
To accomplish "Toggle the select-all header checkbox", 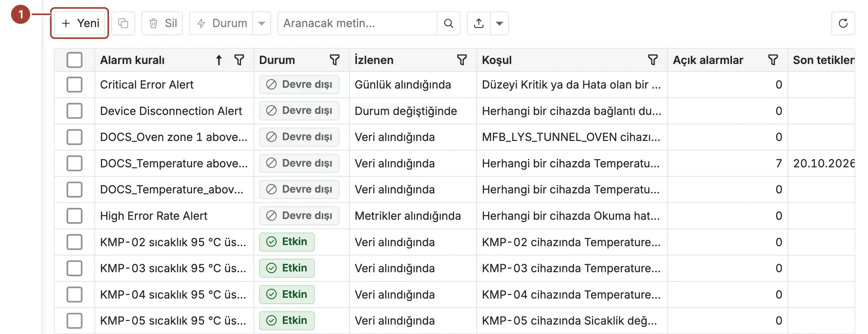I will pos(75,60).
